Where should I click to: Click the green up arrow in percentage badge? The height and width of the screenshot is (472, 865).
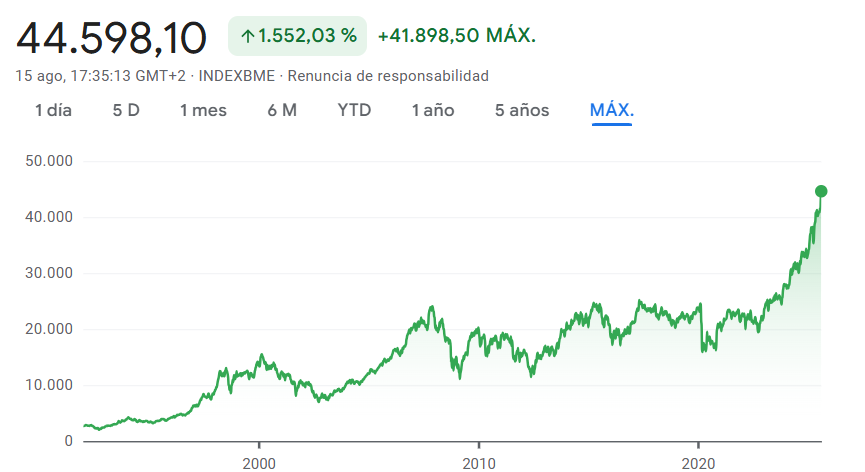click(247, 36)
